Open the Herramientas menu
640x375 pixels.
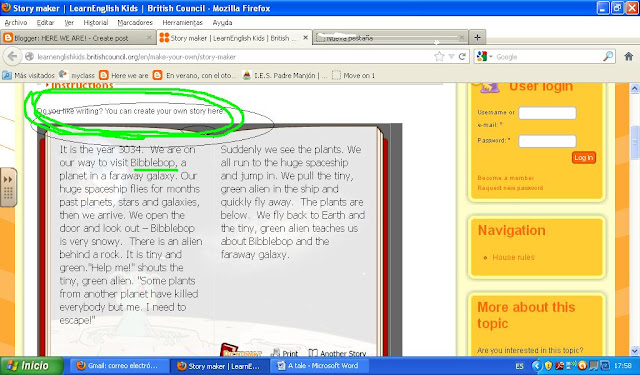182,23
